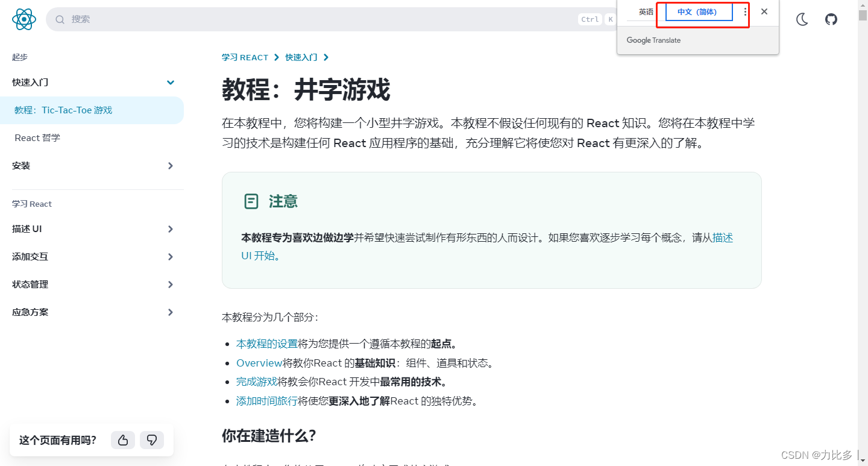Image resolution: width=868 pixels, height=466 pixels.
Task: Click the 学习 React sidebar label
Action: (x=32, y=204)
